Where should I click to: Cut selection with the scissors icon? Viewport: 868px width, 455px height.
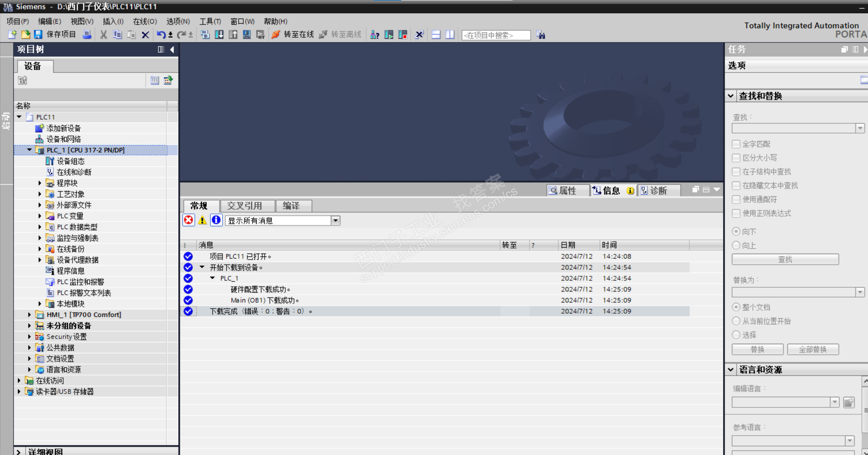103,35
